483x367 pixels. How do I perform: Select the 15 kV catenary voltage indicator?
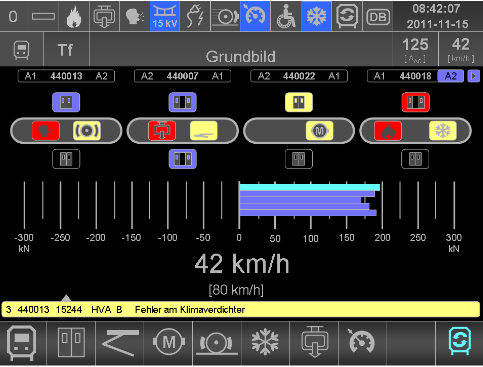(x=165, y=16)
